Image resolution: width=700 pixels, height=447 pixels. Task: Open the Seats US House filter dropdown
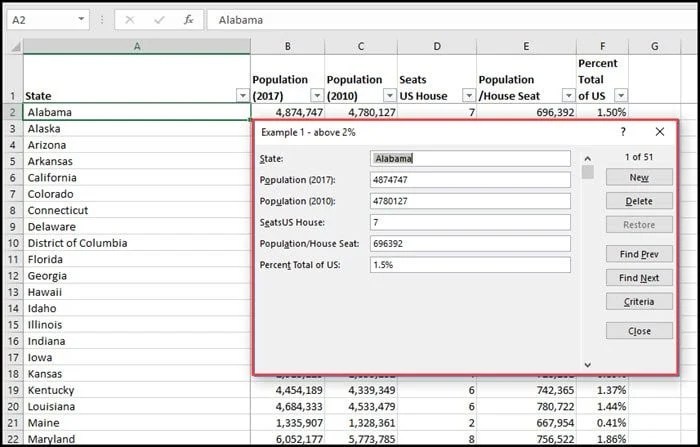[467, 95]
